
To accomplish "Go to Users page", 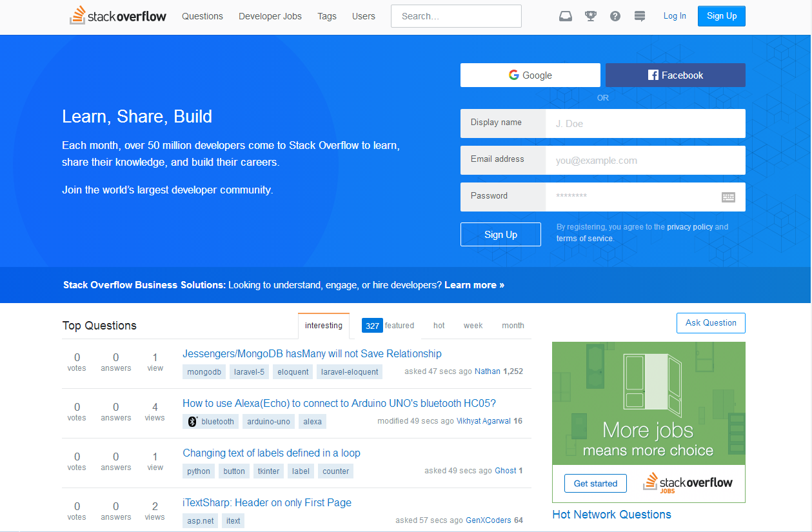I will click(x=364, y=16).
